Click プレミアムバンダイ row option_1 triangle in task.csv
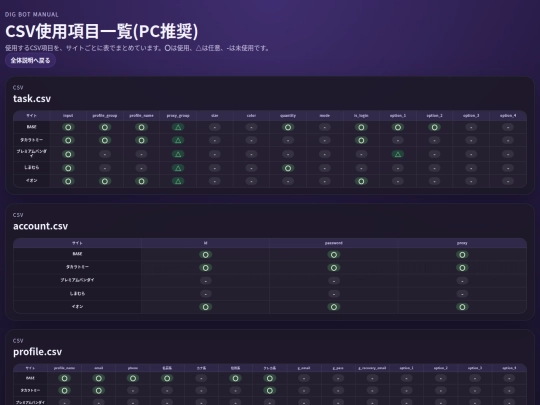This screenshot has height=405, width=540. click(x=398, y=154)
